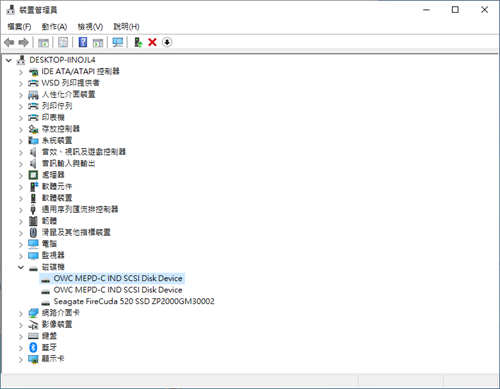This screenshot has width=500, height=389.
Task: Open the 說明(H) menu
Action: 126,27
